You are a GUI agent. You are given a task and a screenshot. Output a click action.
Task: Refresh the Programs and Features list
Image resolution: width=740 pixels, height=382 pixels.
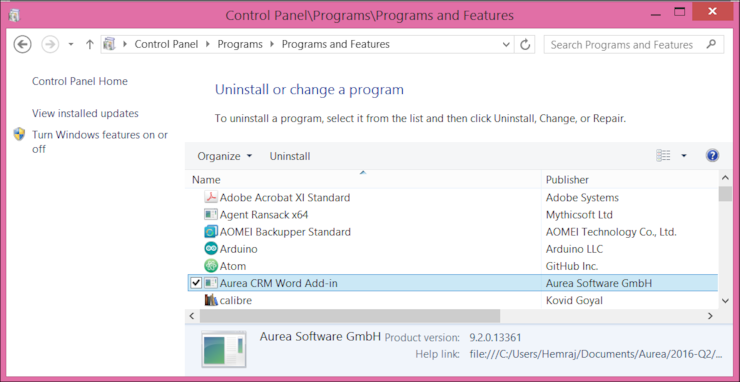pos(525,45)
